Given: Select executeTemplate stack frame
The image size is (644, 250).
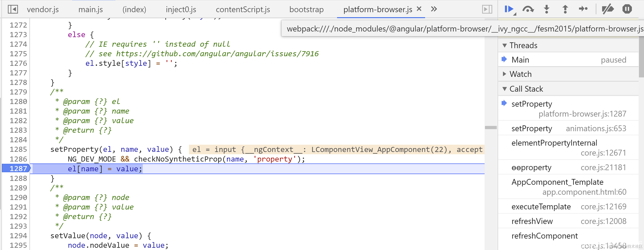Looking at the screenshot, I should 541,207.
